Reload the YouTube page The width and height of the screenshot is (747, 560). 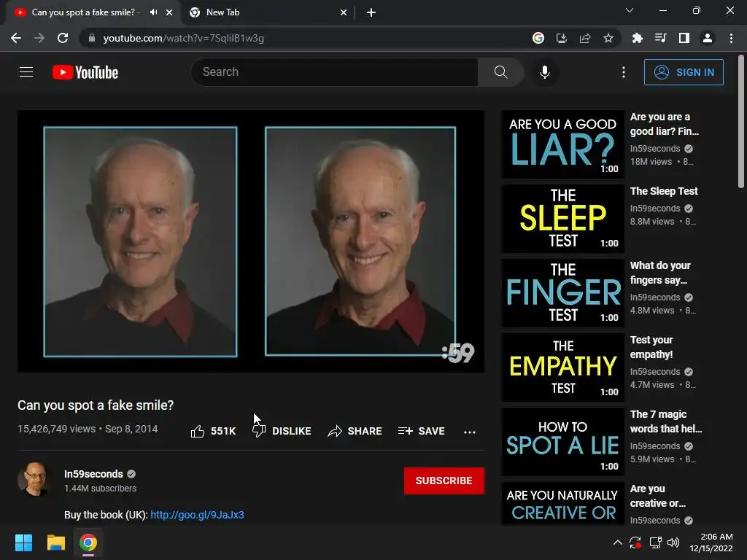63,38
